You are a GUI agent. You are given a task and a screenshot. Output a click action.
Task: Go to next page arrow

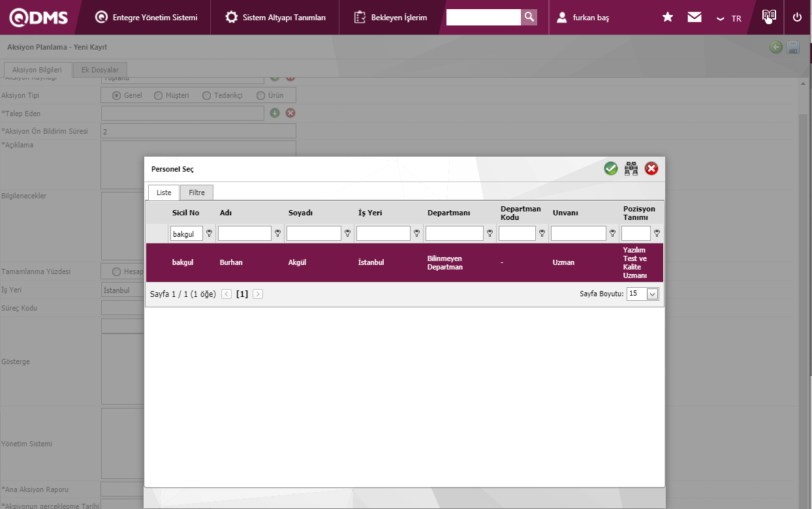[258, 294]
